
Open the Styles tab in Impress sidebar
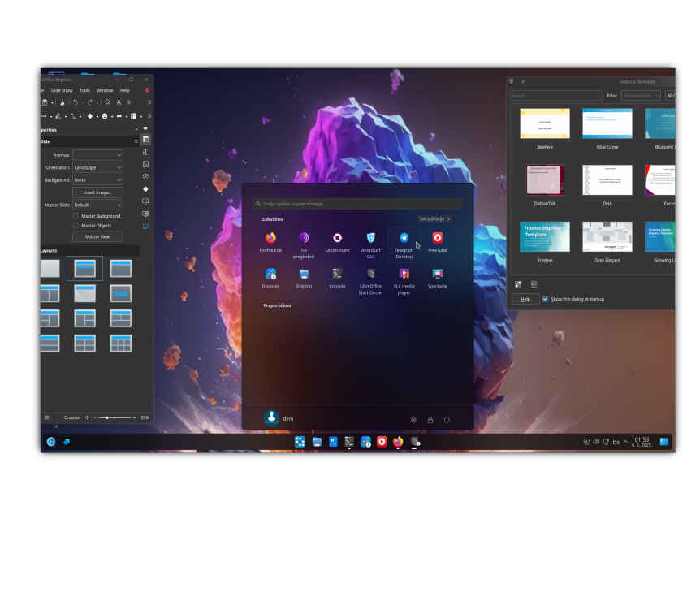(x=145, y=152)
